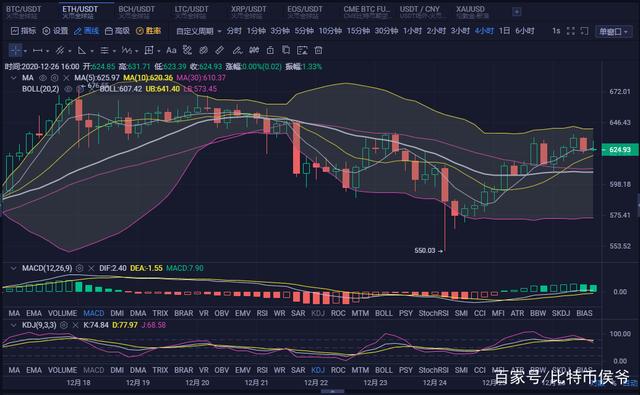Select the triangle shape drawing tool
Image resolution: width=640 pixels, height=395 pixels.
click(x=82, y=50)
